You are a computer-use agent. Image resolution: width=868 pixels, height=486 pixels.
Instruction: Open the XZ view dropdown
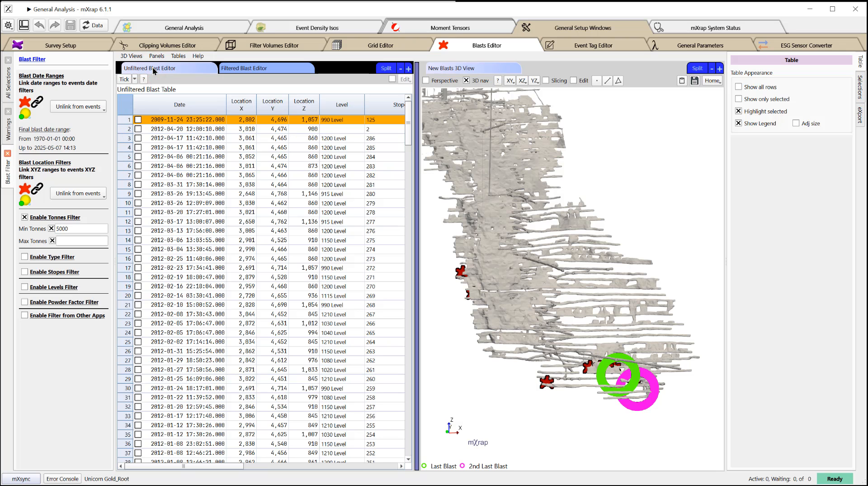pyautogui.click(x=523, y=81)
